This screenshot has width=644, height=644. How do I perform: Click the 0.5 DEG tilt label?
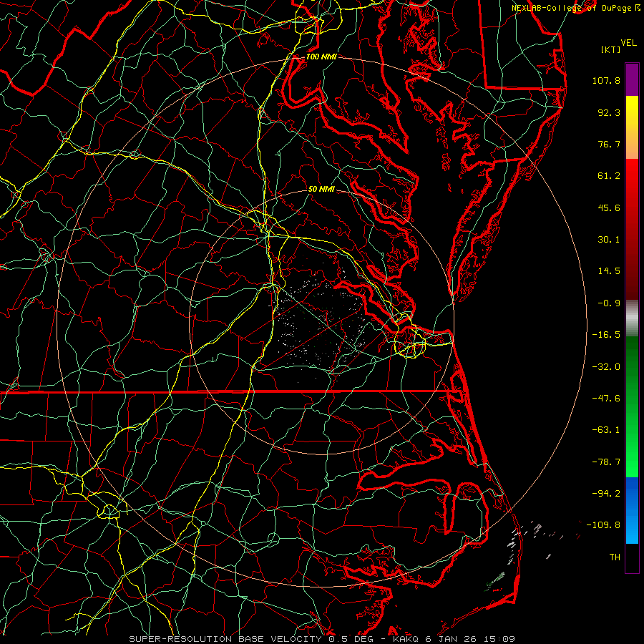pos(351,639)
